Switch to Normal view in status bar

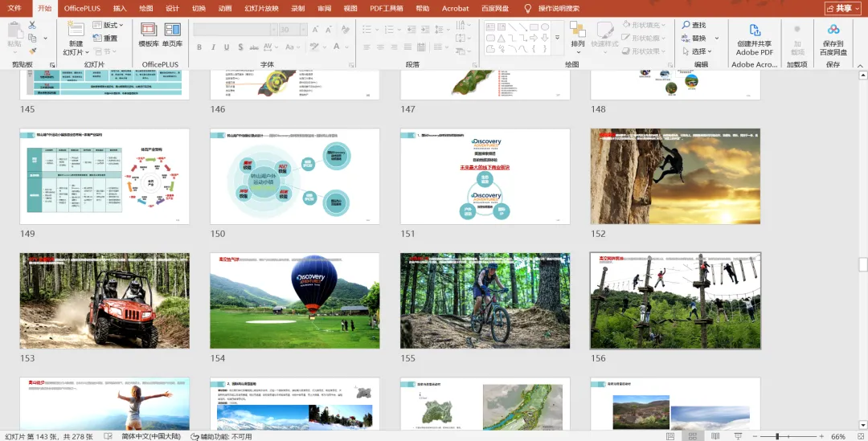point(669,436)
